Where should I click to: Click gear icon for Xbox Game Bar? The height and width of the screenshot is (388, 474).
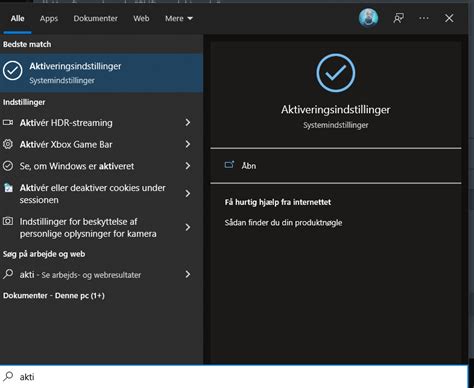click(x=8, y=144)
